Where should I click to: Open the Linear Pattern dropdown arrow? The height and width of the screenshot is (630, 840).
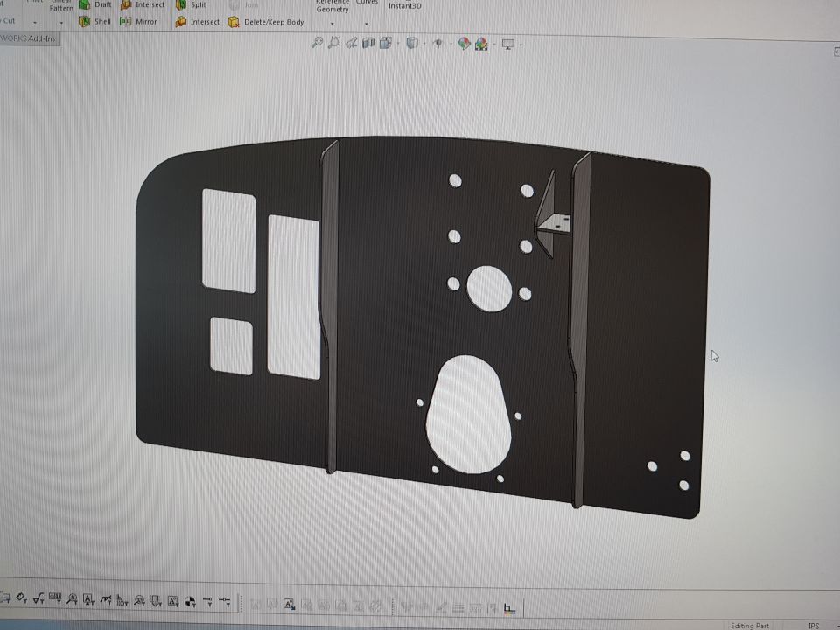click(x=61, y=23)
